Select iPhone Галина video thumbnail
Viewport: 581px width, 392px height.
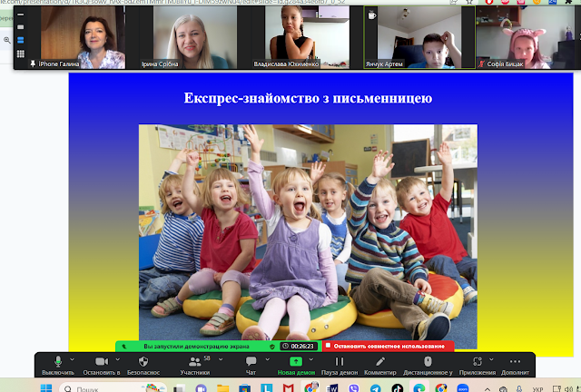coord(83,37)
